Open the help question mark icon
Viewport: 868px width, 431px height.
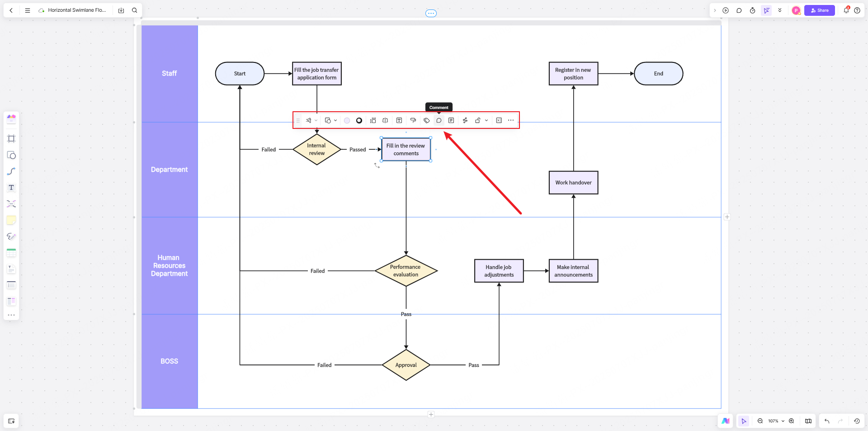point(857,10)
